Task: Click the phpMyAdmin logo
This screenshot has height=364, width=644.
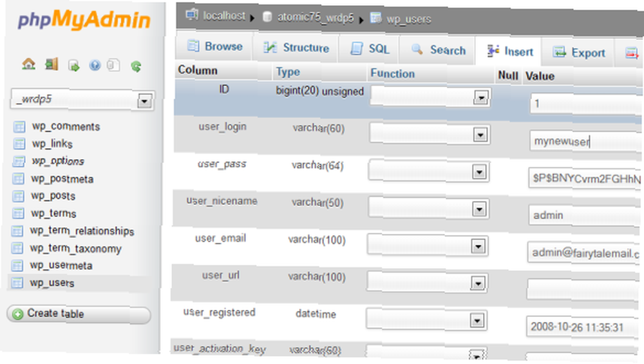Action: [84, 20]
